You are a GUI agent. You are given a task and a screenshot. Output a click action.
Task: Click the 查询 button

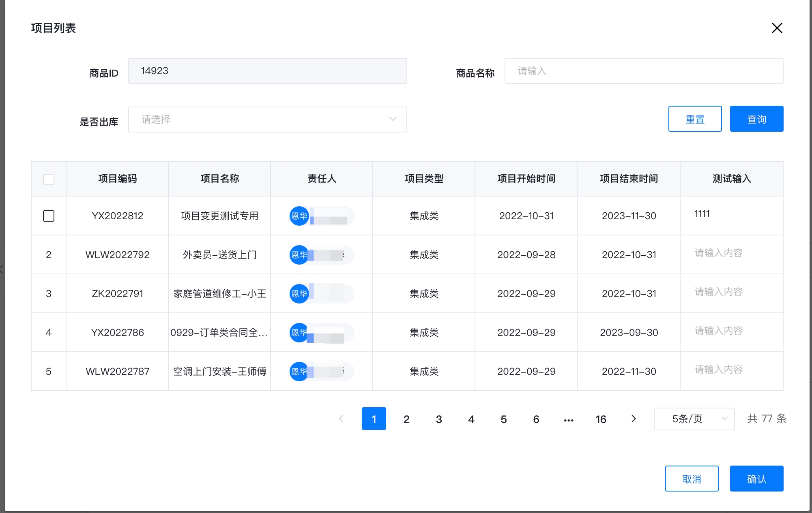(756, 119)
